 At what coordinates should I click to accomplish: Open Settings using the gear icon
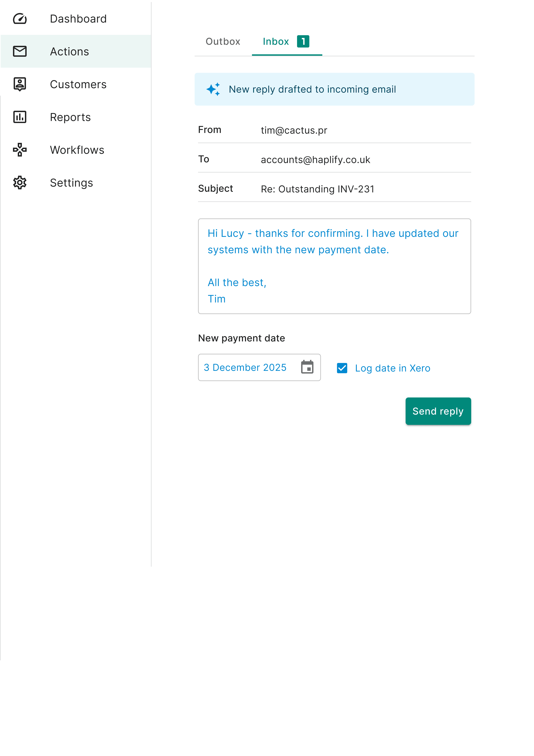coord(20,183)
